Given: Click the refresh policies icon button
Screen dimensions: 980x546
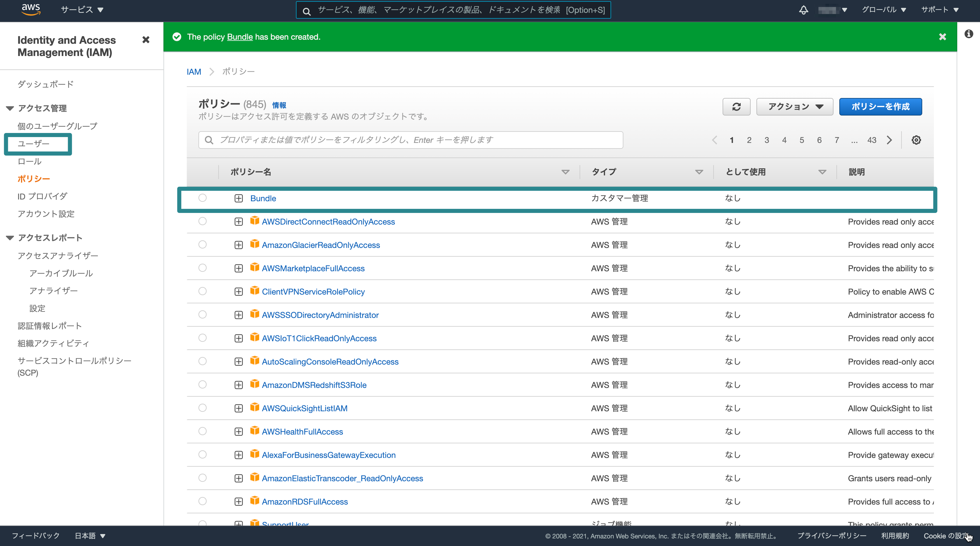Looking at the screenshot, I should point(736,107).
